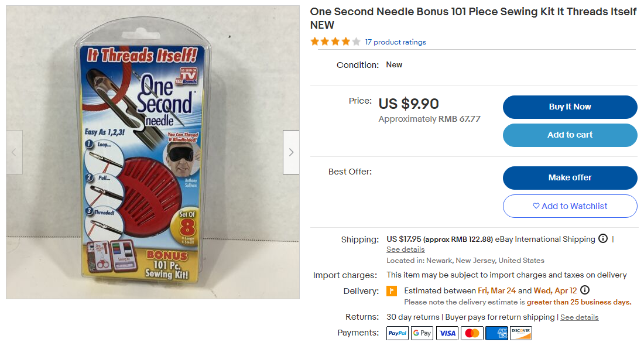The image size is (644, 349).
Task: Select the American Express payment icon
Action: (496, 333)
